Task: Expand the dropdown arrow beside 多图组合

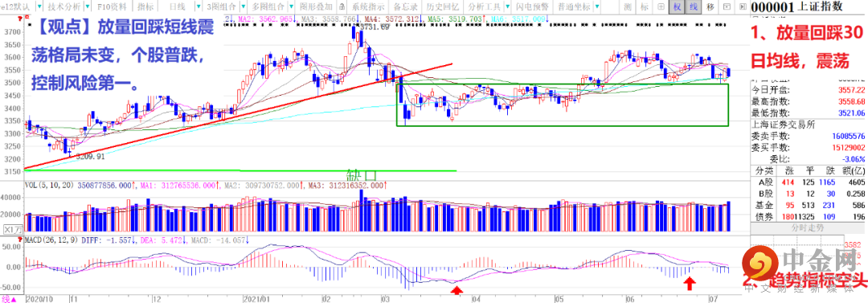Action: (x=291, y=6)
